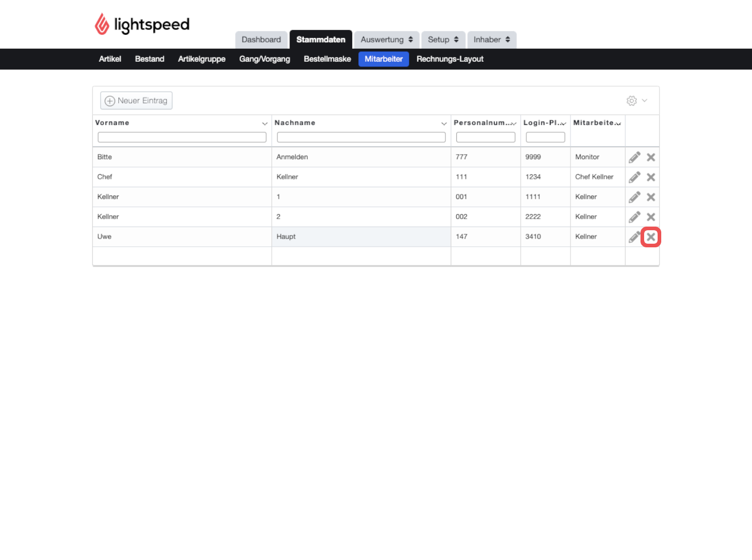Viewport: 752px width, 560px height.
Task: Expand the Auswertung dropdown tab
Action: [387, 39]
